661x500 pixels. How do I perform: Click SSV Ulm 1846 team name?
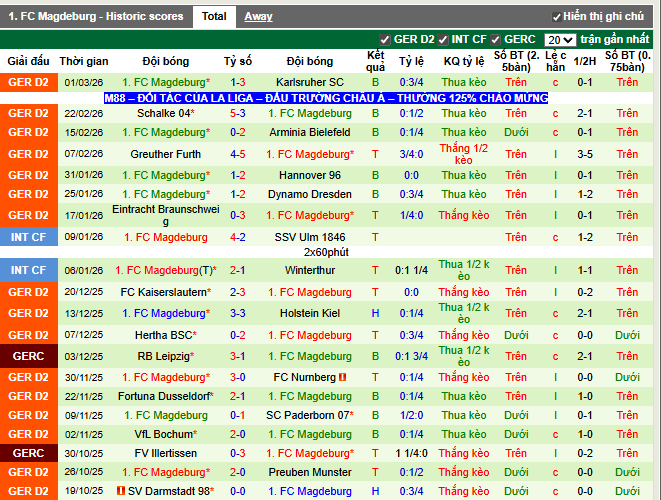310,237
